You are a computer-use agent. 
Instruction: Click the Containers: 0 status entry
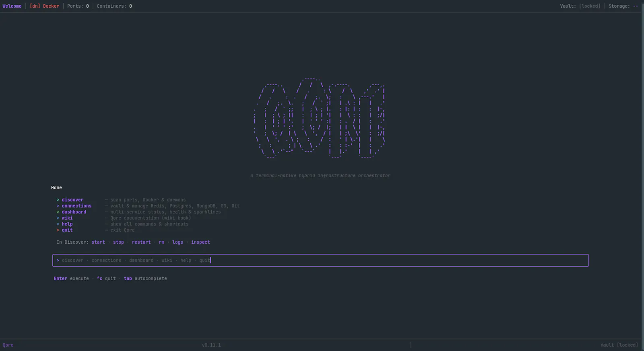tap(114, 6)
